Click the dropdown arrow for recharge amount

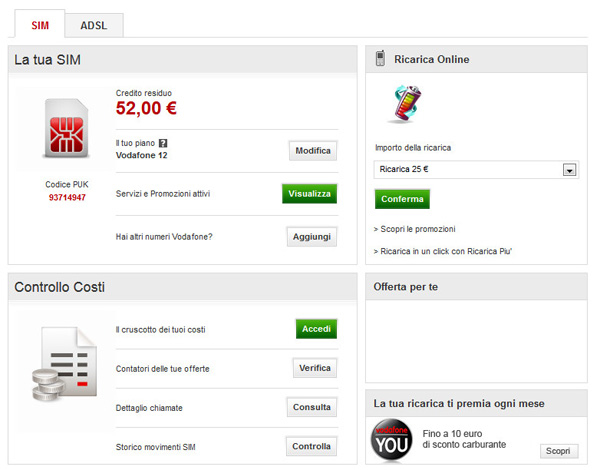coord(569,170)
